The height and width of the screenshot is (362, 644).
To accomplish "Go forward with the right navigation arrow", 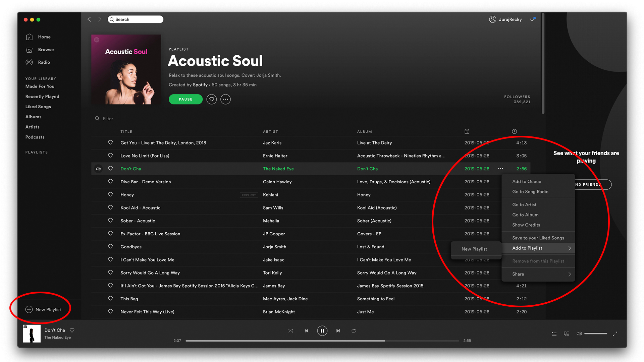I will coord(100,19).
